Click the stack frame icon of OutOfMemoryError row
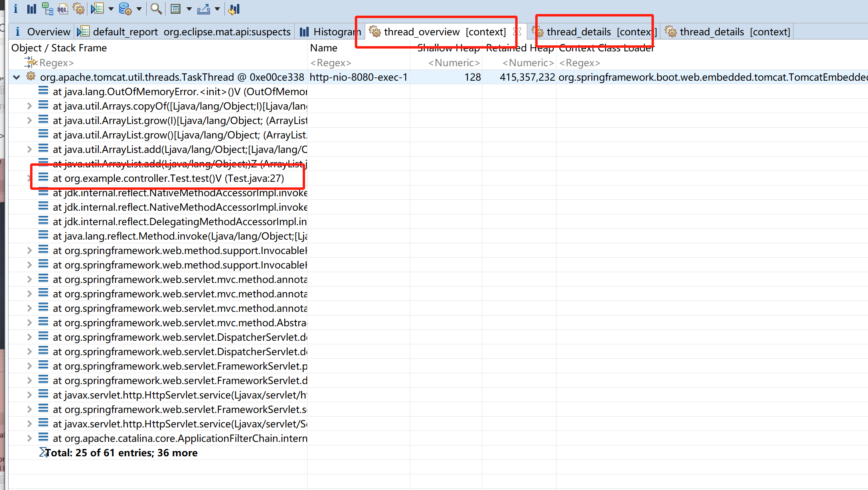 click(x=43, y=91)
